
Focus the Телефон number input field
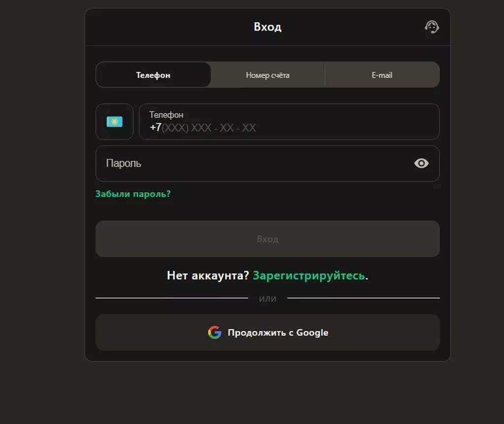point(289,121)
